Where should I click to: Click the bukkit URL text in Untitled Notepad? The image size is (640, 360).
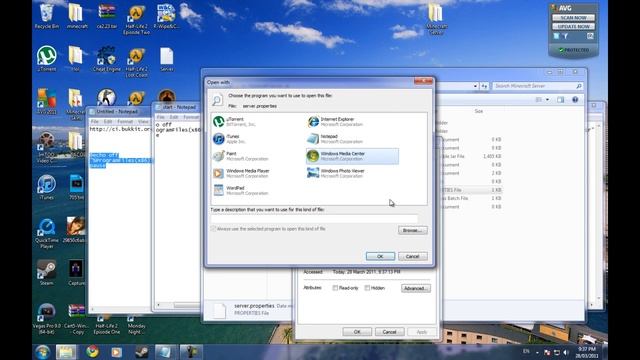(x=120, y=129)
